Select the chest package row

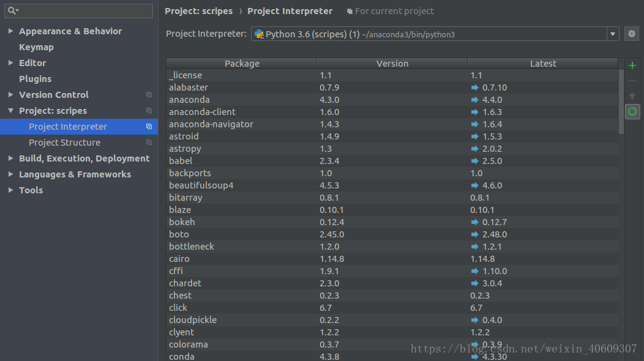pos(392,296)
